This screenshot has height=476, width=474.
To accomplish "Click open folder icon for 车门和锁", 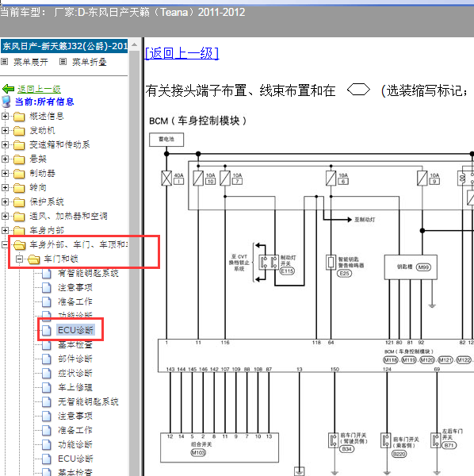I will 33,259.
